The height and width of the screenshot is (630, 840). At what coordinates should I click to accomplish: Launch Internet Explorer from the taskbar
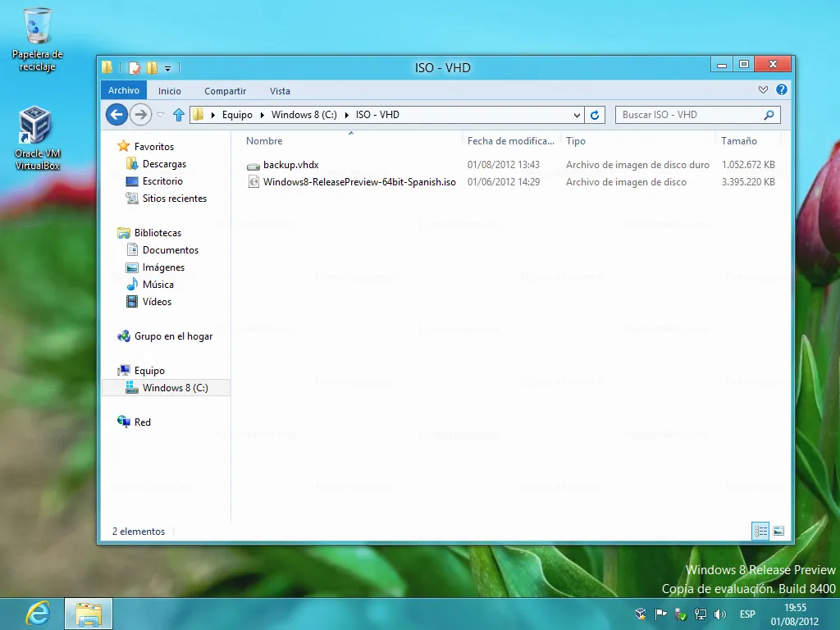[37, 614]
